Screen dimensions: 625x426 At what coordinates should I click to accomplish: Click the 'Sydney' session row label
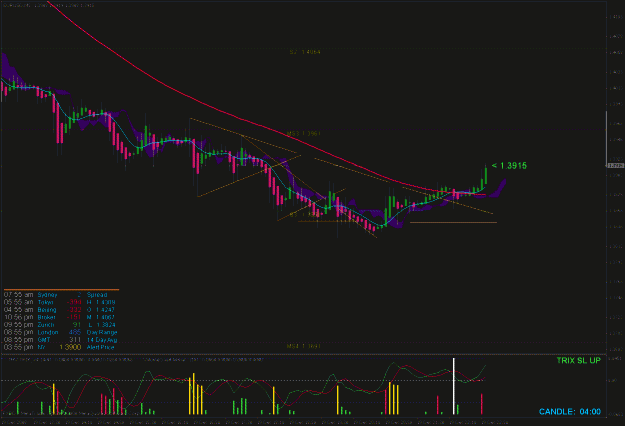pyautogui.click(x=47, y=295)
